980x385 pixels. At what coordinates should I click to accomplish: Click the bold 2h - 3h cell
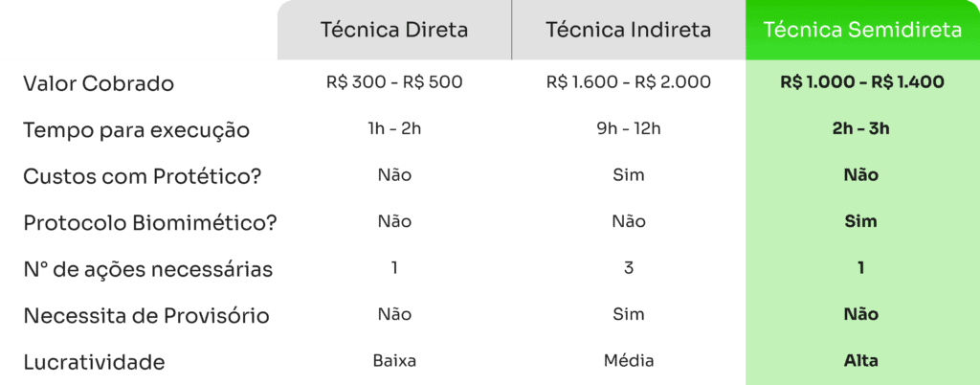862,128
